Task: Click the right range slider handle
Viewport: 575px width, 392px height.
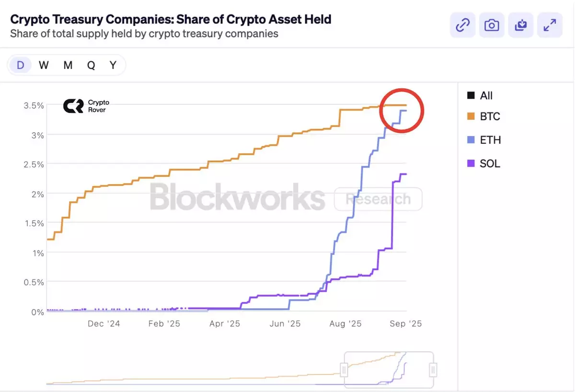Action: click(433, 369)
